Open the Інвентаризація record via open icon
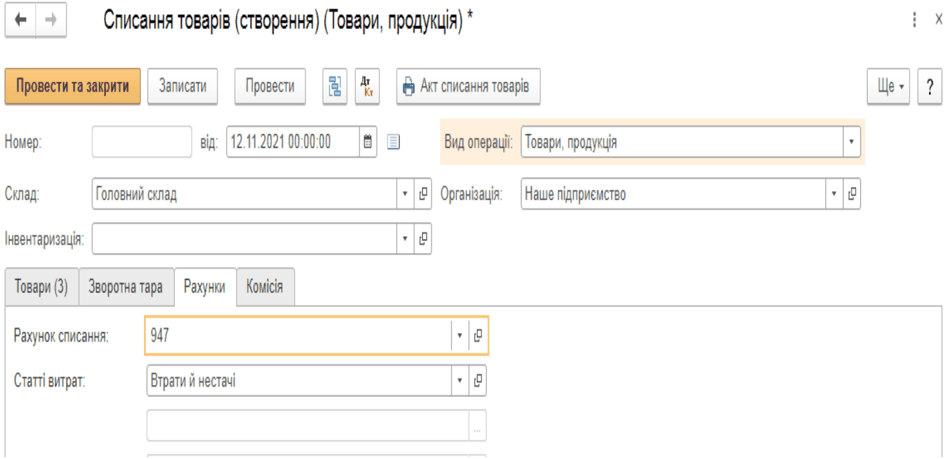This screenshot has height=459, width=947. click(x=423, y=239)
